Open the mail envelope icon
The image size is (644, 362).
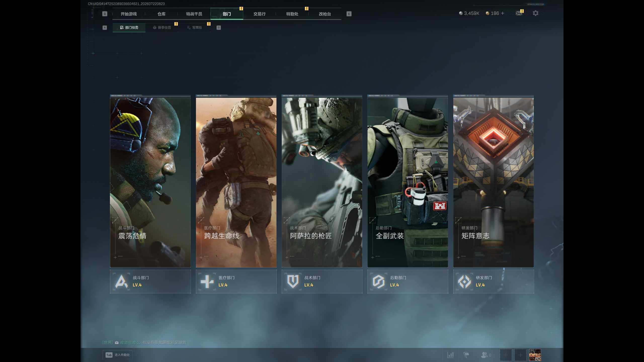pyautogui.click(x=519, y=13)
